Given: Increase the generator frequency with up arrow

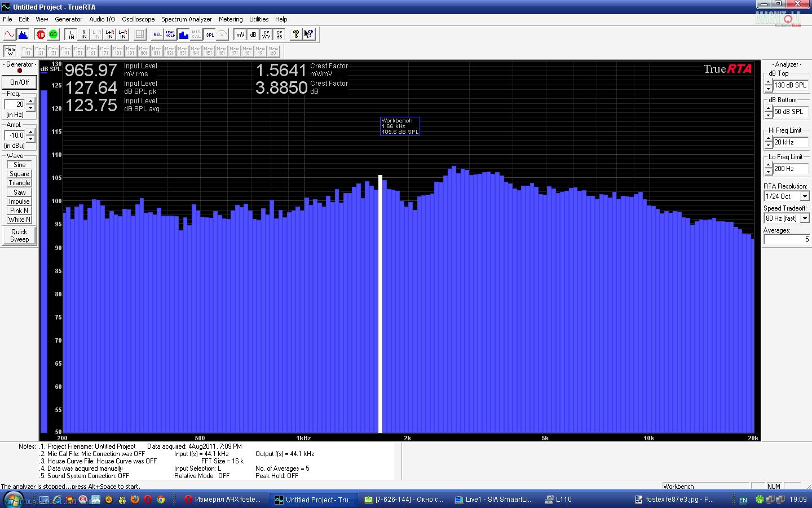Looking at the screenshot, I should coord(31,101).
